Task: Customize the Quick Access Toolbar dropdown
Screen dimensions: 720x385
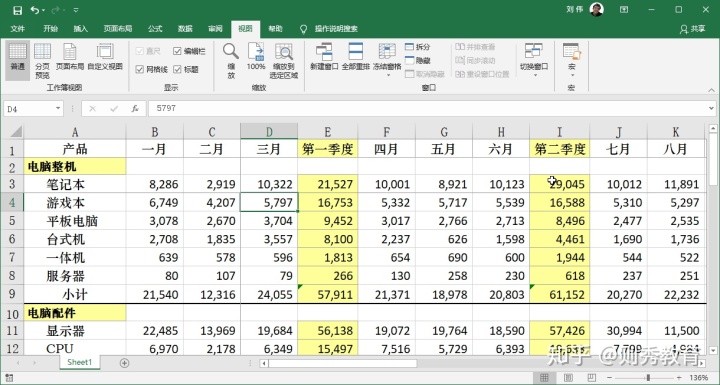Action: click(x=76, y=10)
